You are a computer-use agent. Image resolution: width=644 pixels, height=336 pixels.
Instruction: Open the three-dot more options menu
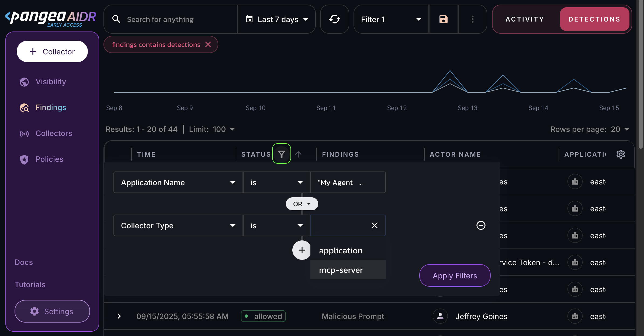tap(472, 19)
